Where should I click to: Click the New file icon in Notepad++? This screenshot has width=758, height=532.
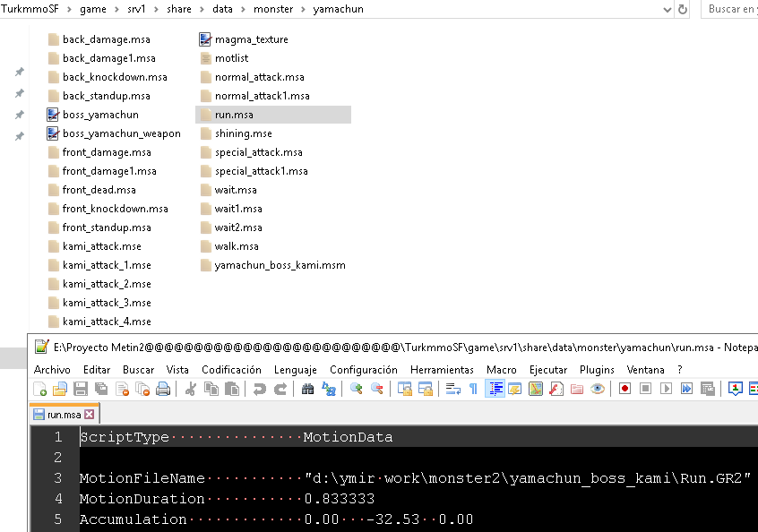39,389
